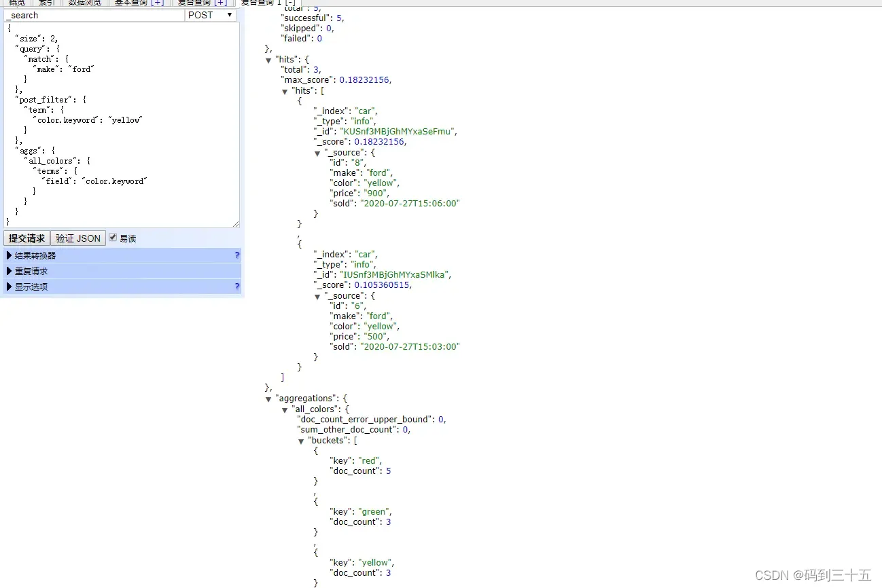
Task: Click "color.keyword": "yellow" in the query editor
Action: [87, 120]
